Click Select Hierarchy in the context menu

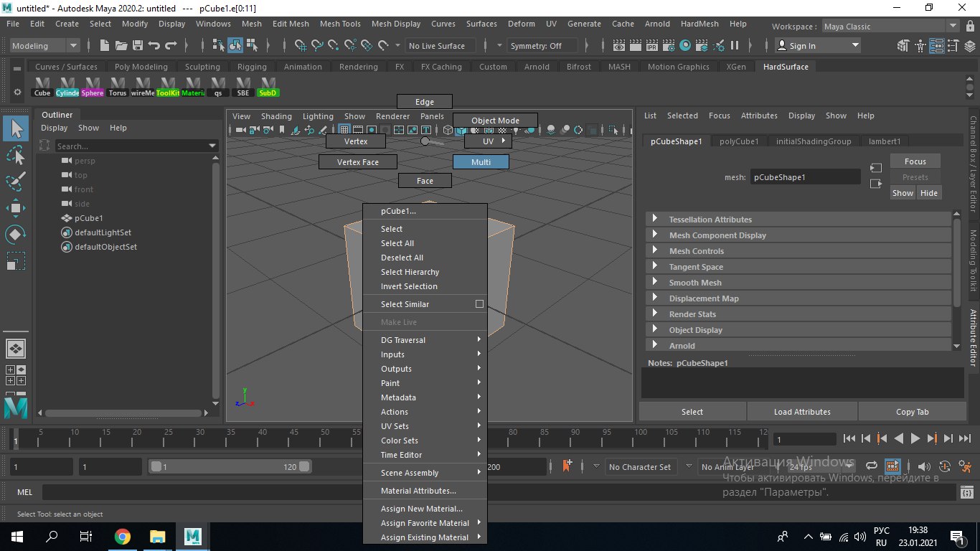(425, 272)
